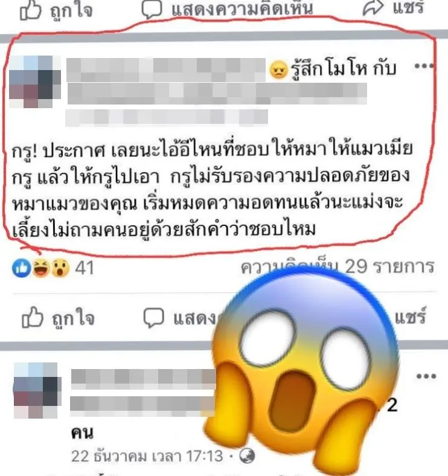This screenshot has width=448, height=476.
Task: Tap the blurred author name of circled post
Action: (165, 69)
